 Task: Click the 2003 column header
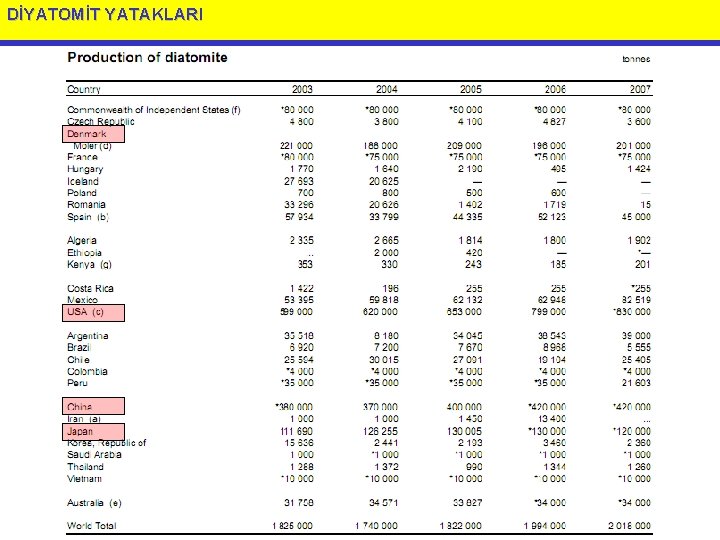302,89
